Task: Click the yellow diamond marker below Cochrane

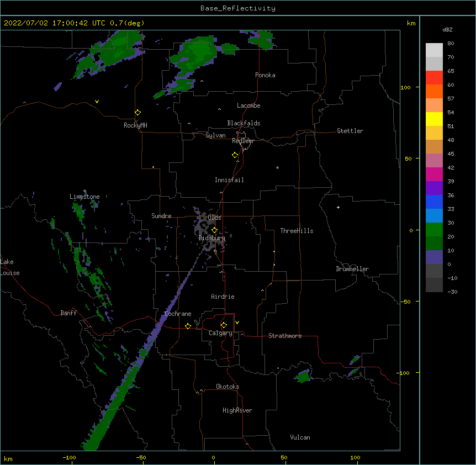Action: tap(188, 326)
